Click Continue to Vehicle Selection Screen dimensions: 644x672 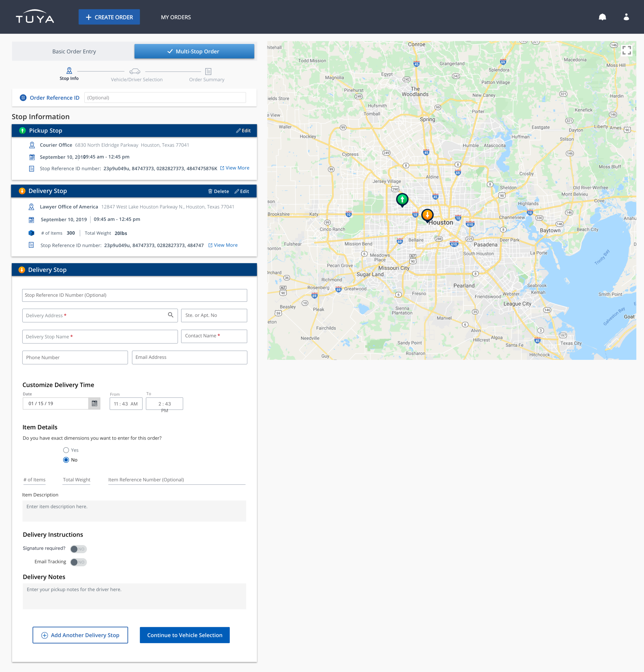pyautogui.click(x=185, y=635)
